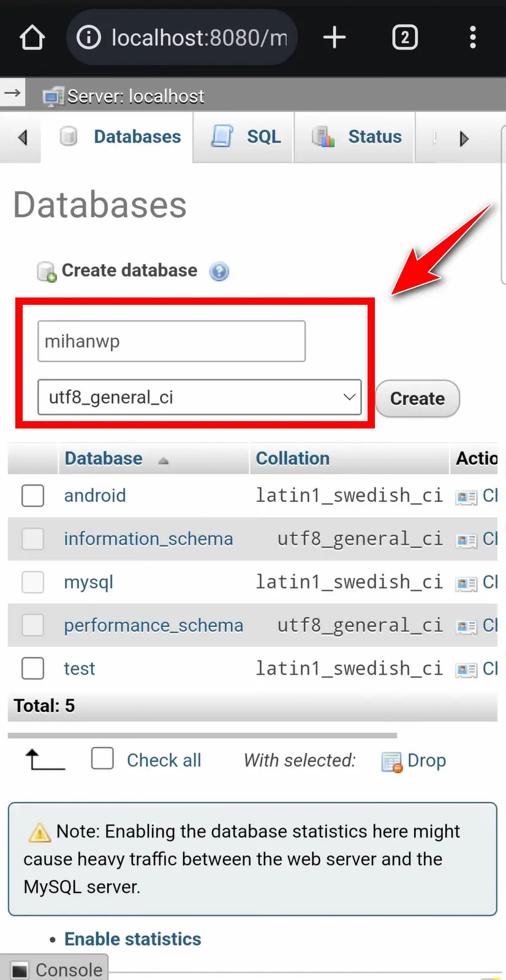
Task: Click the Create database help icon
Action: (219, 271)
